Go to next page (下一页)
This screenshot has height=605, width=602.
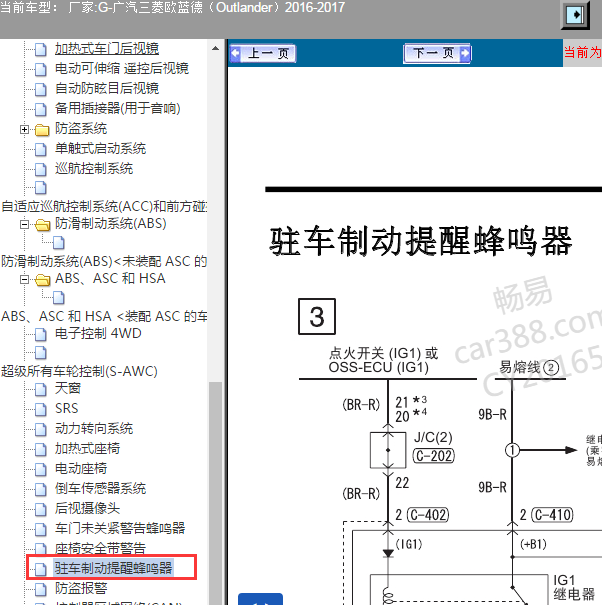tap(437, 53)
